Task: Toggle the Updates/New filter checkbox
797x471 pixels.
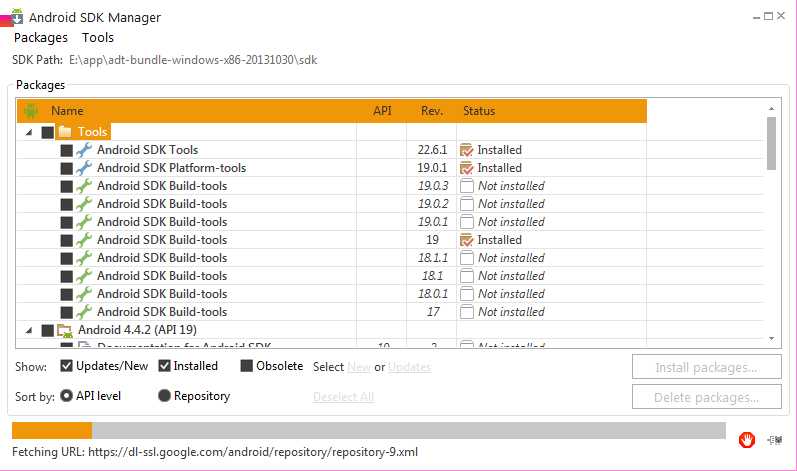Action: 66,366
